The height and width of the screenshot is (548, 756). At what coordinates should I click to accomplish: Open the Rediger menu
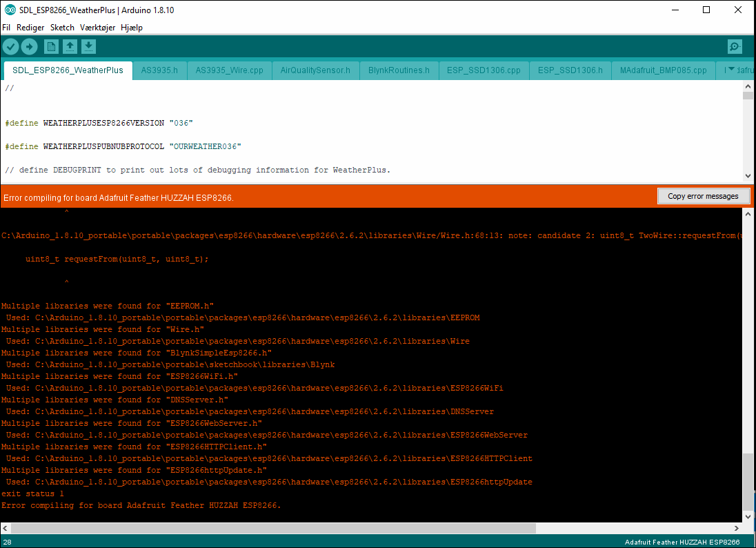tap(30, 28)
